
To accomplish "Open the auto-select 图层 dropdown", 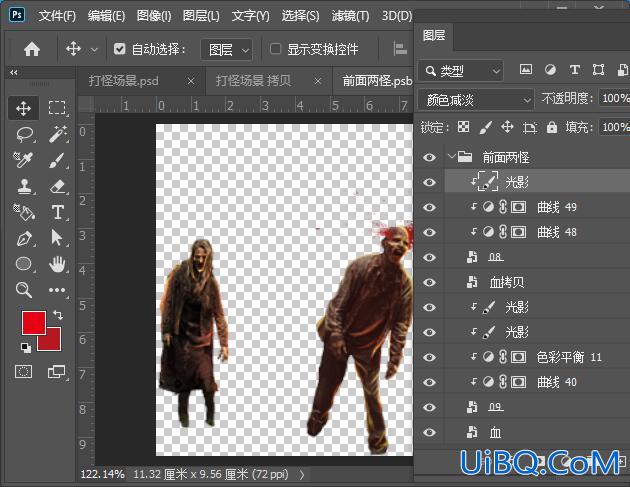I will 227,50.
